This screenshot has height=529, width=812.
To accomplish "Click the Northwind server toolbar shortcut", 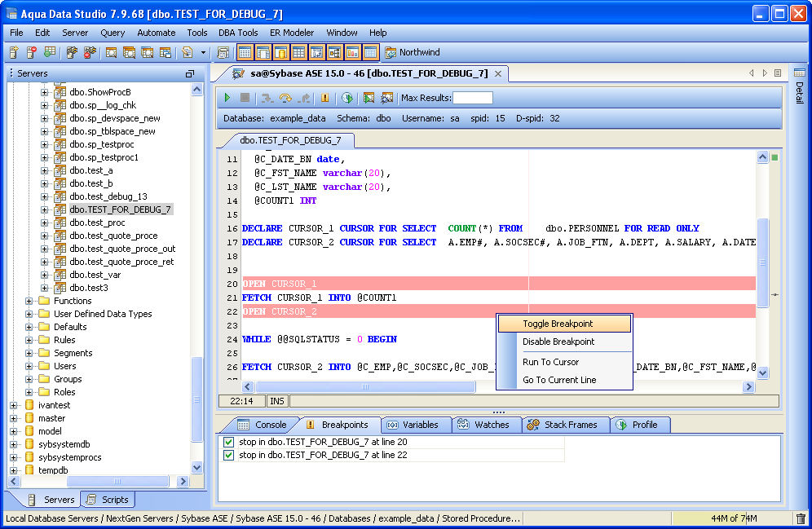I will [413, 53].
